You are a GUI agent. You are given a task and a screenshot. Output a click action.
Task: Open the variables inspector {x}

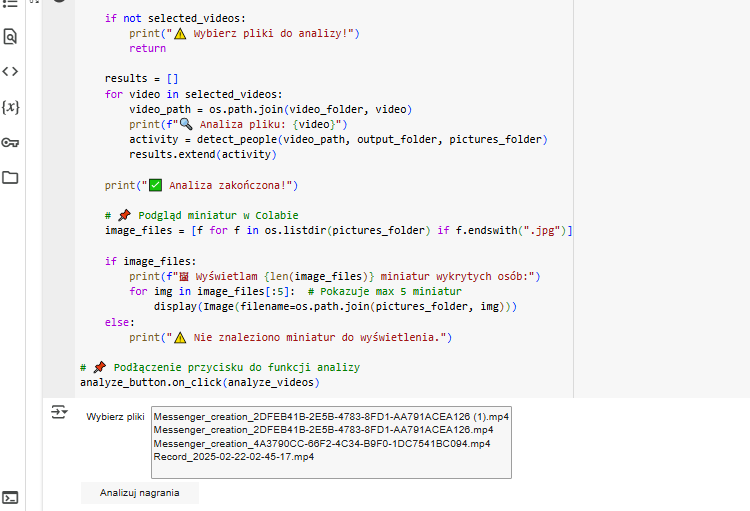pos(11,107)
